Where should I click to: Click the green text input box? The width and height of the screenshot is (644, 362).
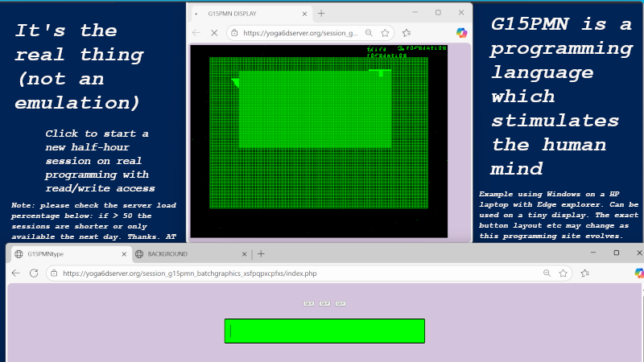324,331
